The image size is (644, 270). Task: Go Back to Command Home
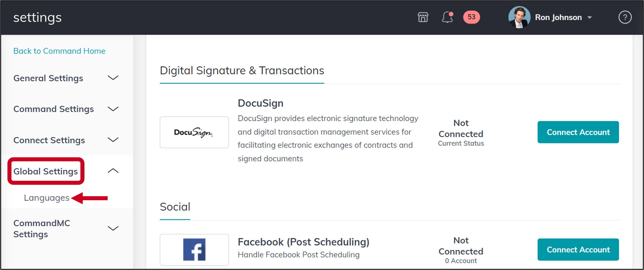click(59, 51)
